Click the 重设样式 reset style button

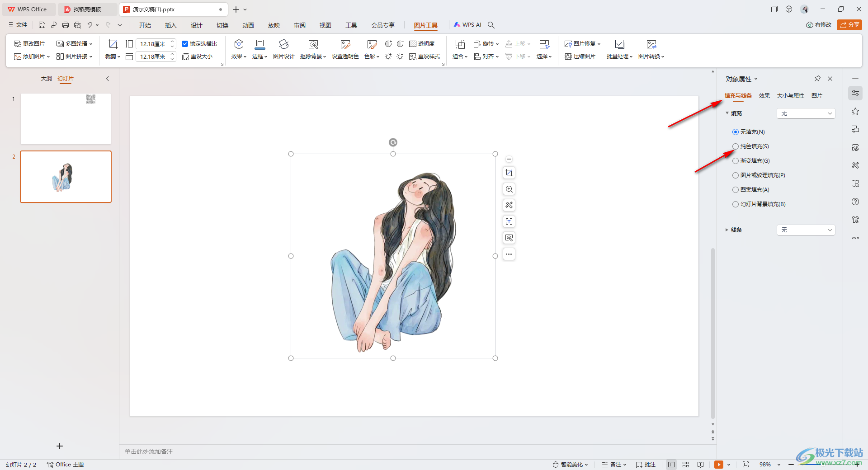(425, 56)
